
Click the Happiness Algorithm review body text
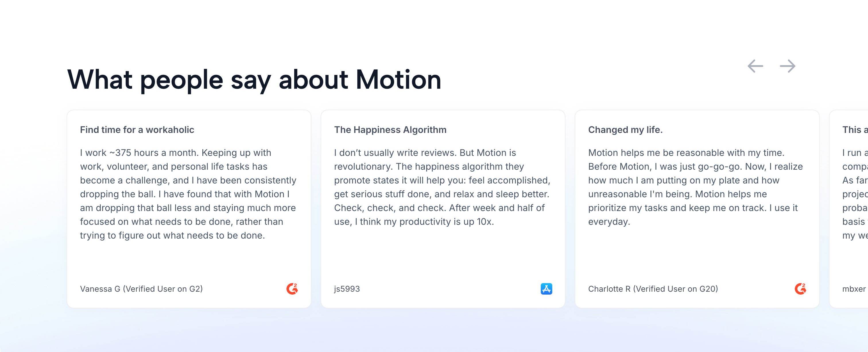[x=442, y=187]
